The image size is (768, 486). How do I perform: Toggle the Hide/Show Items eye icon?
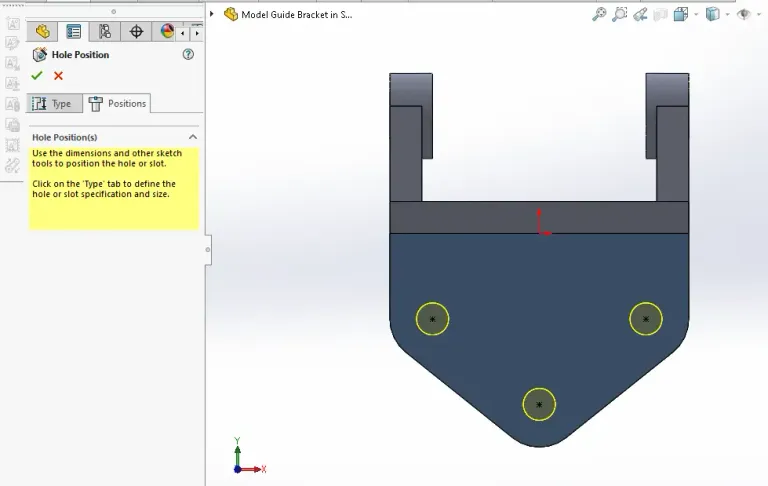click(x=744, y=14)
